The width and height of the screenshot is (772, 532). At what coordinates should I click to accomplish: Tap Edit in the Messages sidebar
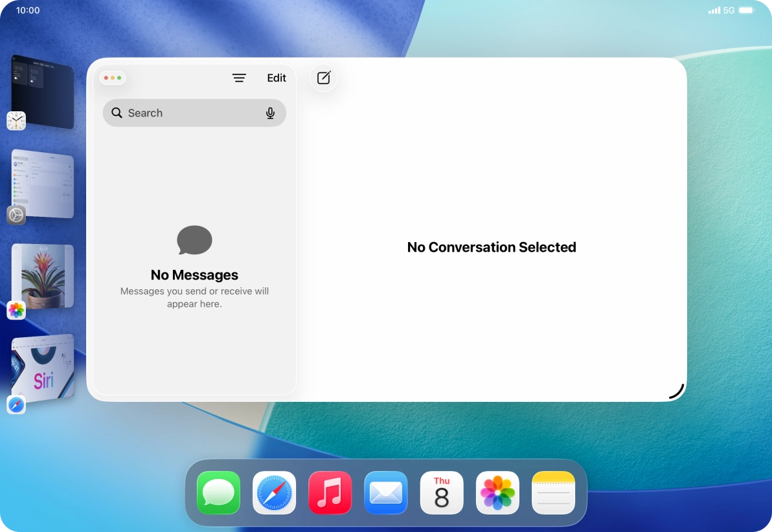277,78
